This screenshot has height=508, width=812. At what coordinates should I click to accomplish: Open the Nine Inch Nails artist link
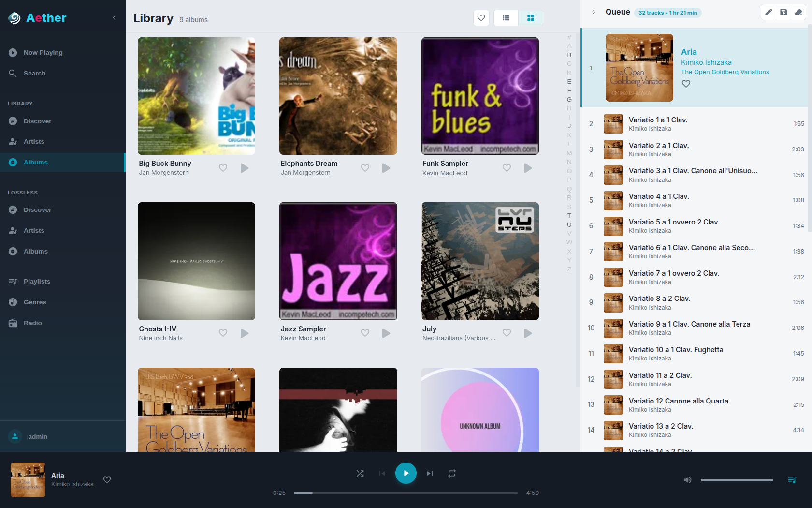coord(161,338)
